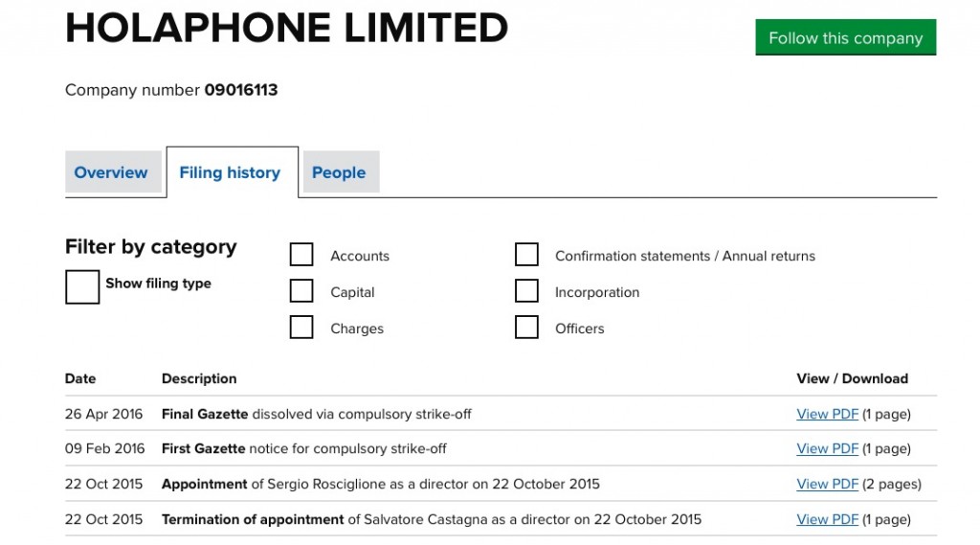Screen dimensions: 980x545
Task: Check the Incorporation filter checkbox
Action: coord(526,291)
